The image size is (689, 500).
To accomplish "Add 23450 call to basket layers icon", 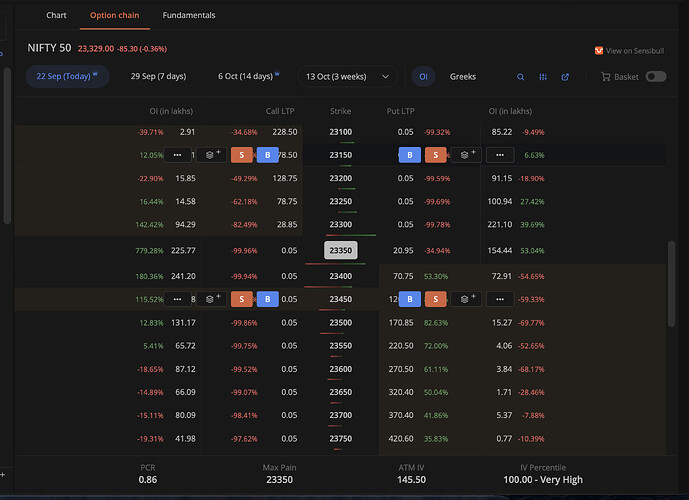I will coord(211,299).
